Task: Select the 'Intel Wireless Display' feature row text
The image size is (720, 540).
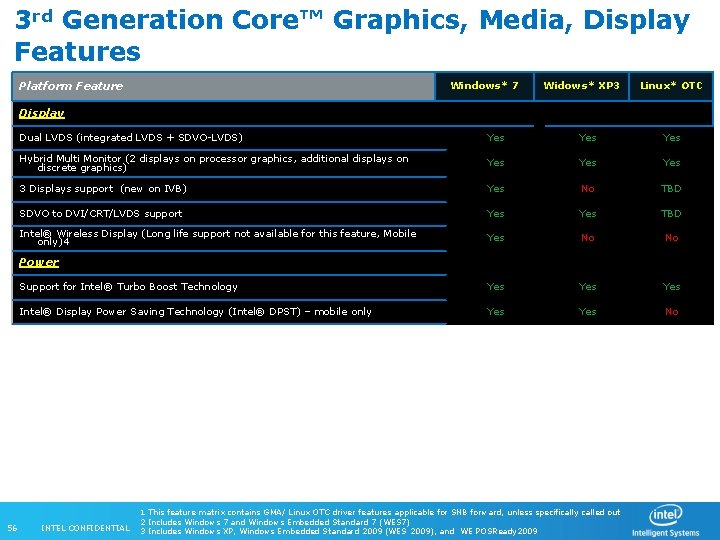Action: click(x=218, y=237)
